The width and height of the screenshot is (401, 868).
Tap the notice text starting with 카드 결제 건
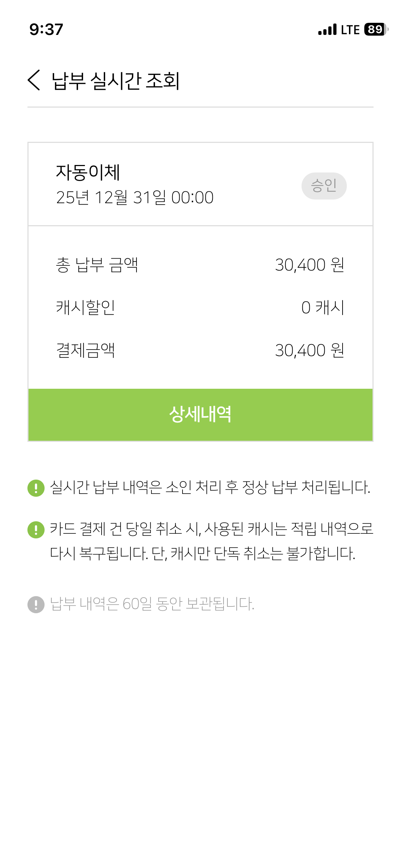point(211,541)
